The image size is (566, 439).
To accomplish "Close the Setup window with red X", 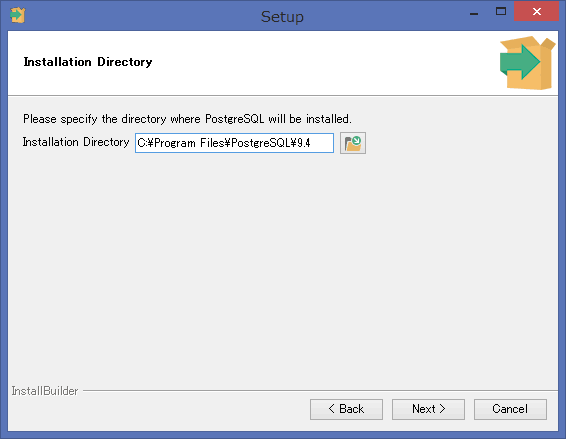I will [536, 12].
